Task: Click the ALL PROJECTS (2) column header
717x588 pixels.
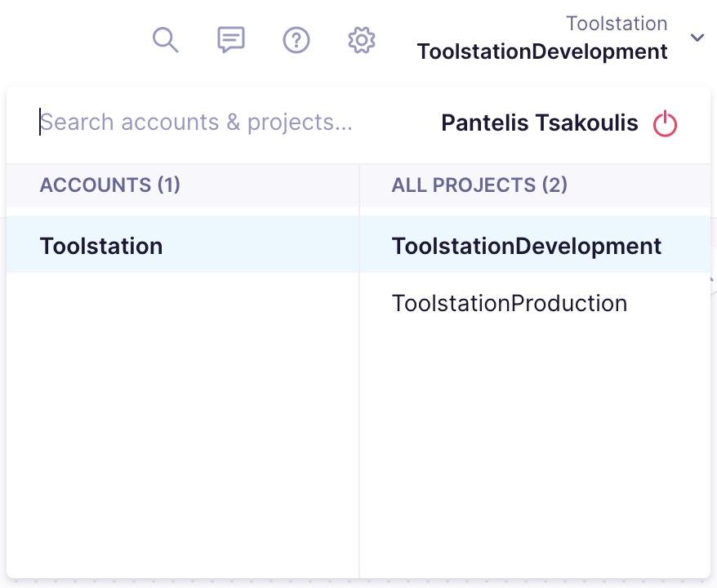Action: 479,185
